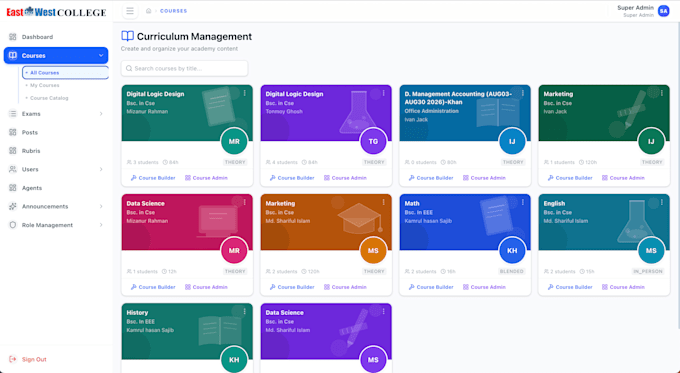Image resolution: width=680 pixels, height=373 pixels.
Task: Click the Agents sidebar icon
Action: (x=13, y=188)
